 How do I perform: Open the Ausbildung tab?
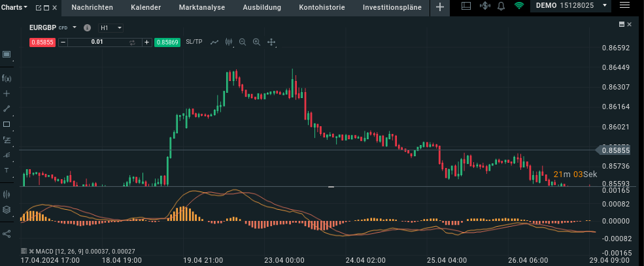(x=262, y=7)
